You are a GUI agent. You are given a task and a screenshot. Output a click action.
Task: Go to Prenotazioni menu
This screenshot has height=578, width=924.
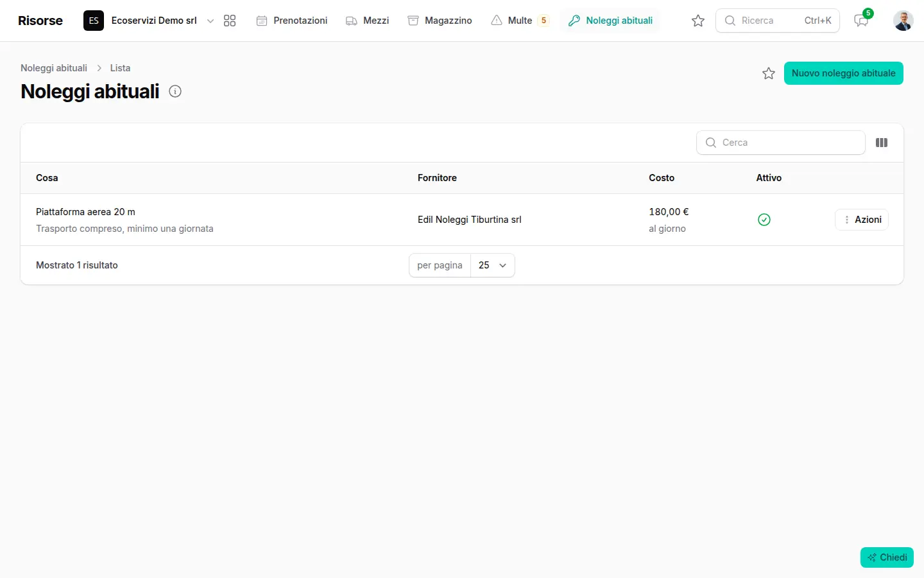click(292, 21)
